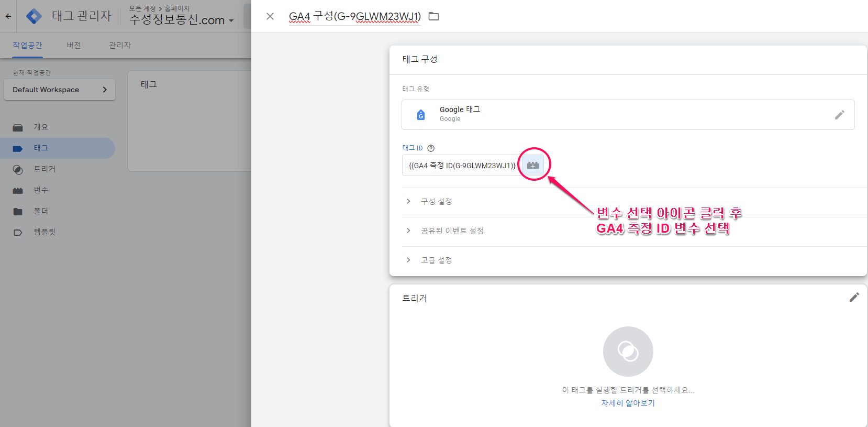Click the pencil icon to edit Google 태그 type

840,115
